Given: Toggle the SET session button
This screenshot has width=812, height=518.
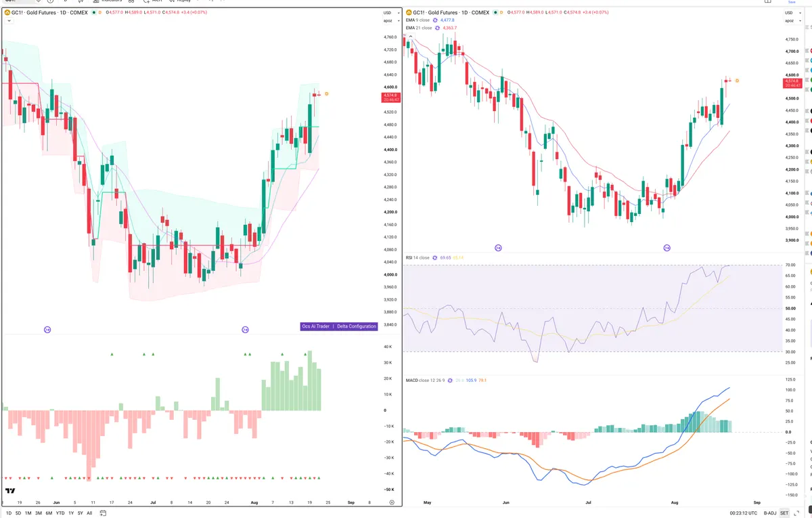Looking at the screenshot, I should pyautogui.click(x=784, y=513).
